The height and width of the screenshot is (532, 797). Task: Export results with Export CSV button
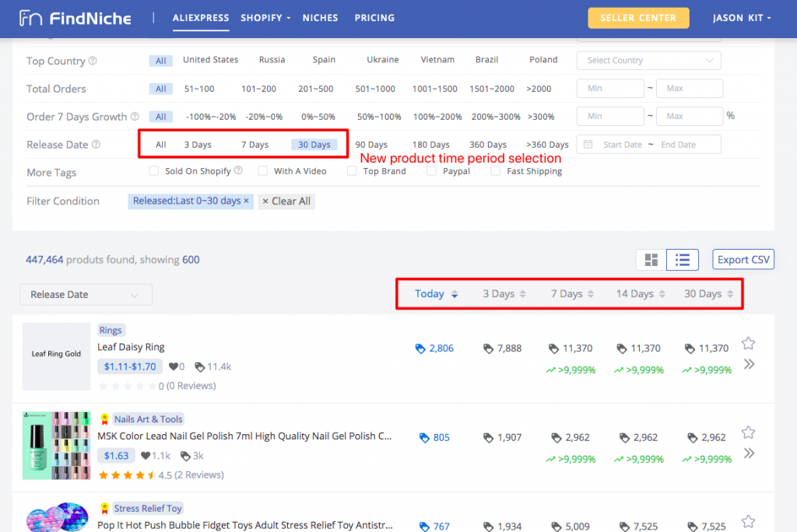click(743, 260)
